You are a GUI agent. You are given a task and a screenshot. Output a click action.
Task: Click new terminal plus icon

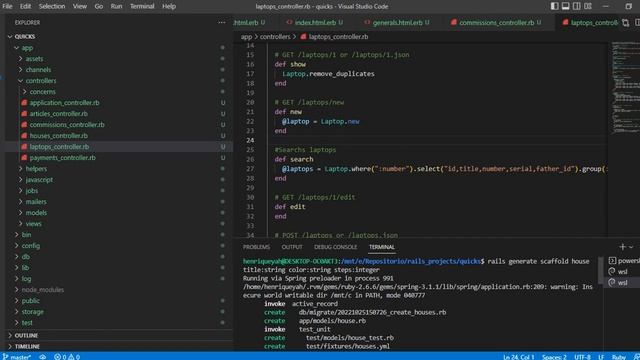pos(622,247)
